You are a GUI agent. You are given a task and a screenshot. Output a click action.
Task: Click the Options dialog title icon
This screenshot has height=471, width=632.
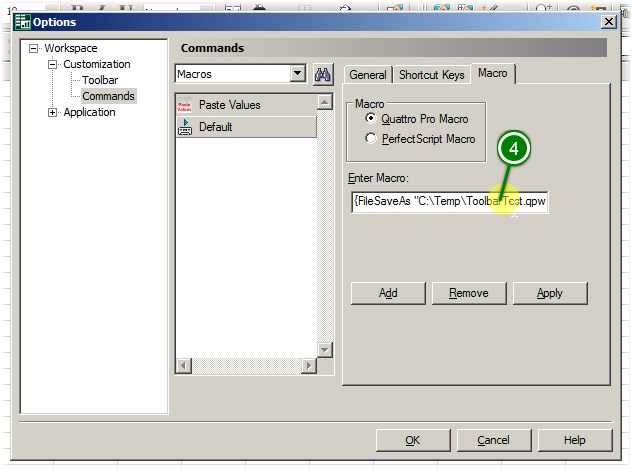(x=21, y=21)
